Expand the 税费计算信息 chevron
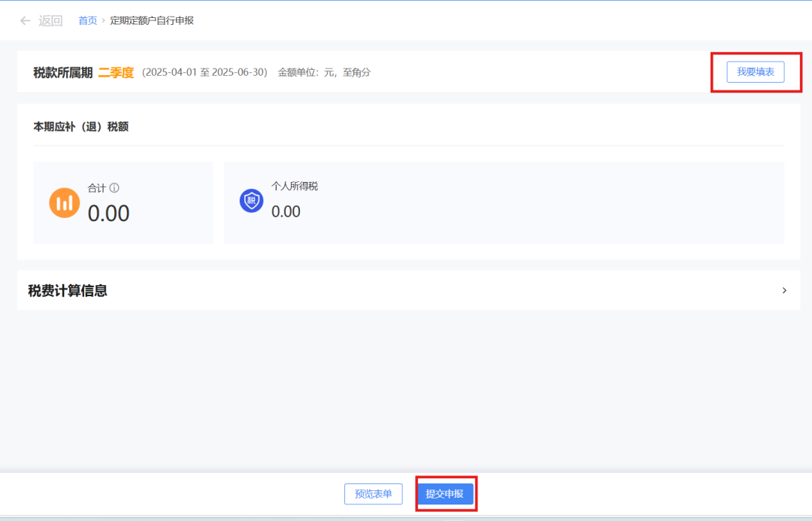812x521 pixels. [784, 290]
